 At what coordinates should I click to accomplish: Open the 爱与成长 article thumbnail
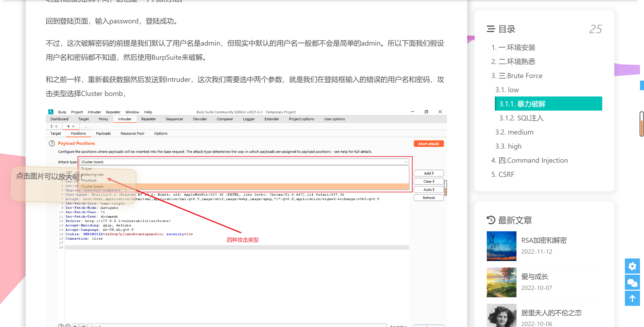coord(501,282)
